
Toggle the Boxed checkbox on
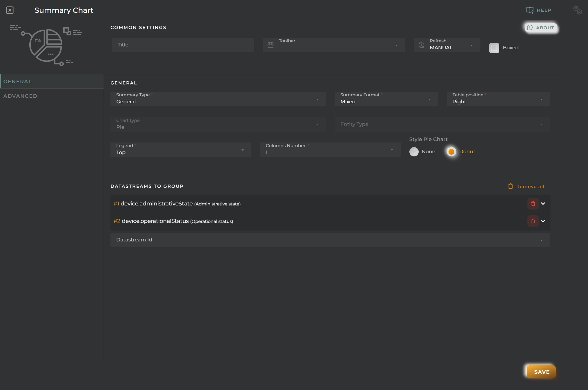pos(494,47)
